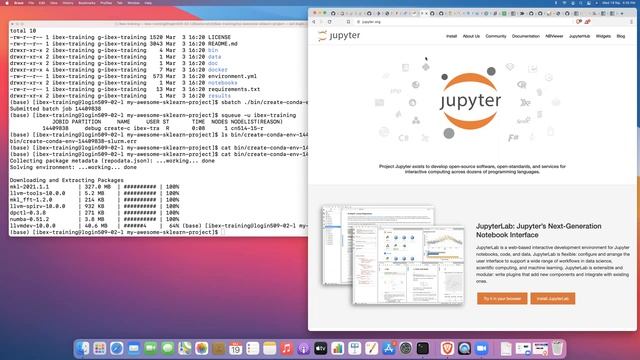Image resolution: width=640 pixels, height=360 pixels.
Task: Open JupyterHub in Jupyter nav
Action: (579, 36)
